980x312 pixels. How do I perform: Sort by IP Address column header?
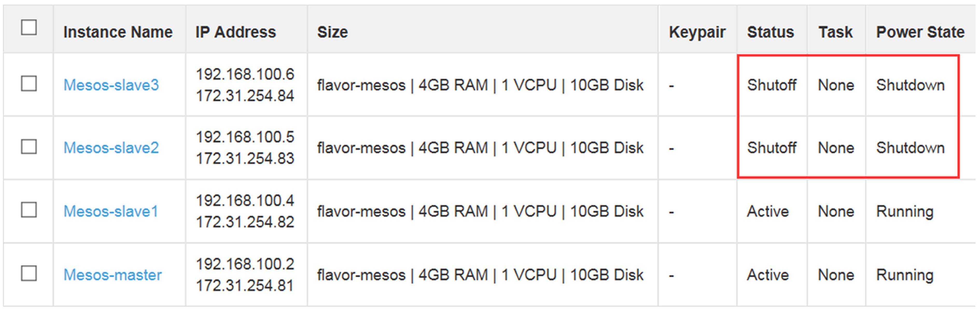pyautogui.click(x=235, y=32)
